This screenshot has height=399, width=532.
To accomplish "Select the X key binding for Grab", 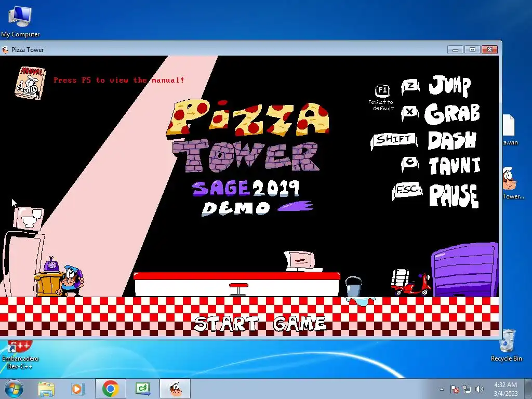I will coord(410,113).
